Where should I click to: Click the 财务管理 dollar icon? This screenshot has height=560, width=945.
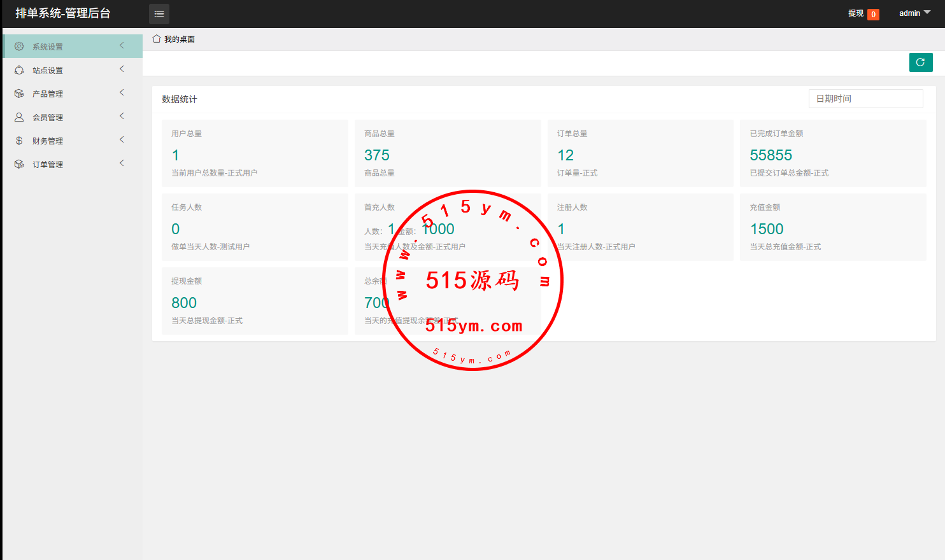(x=19, y=141)
